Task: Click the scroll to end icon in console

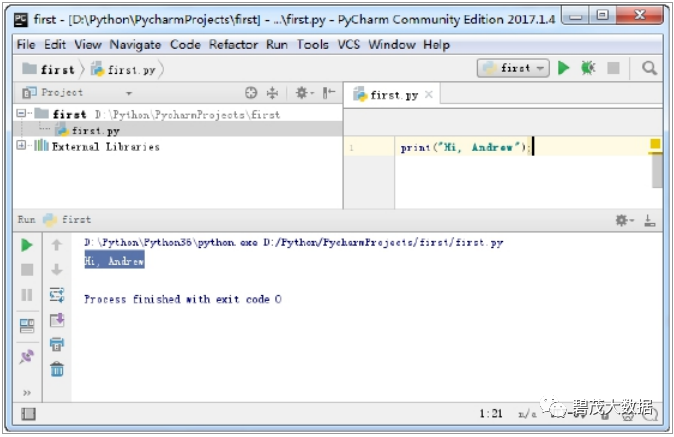Action: pyautogui.click(x=57, y=320)
